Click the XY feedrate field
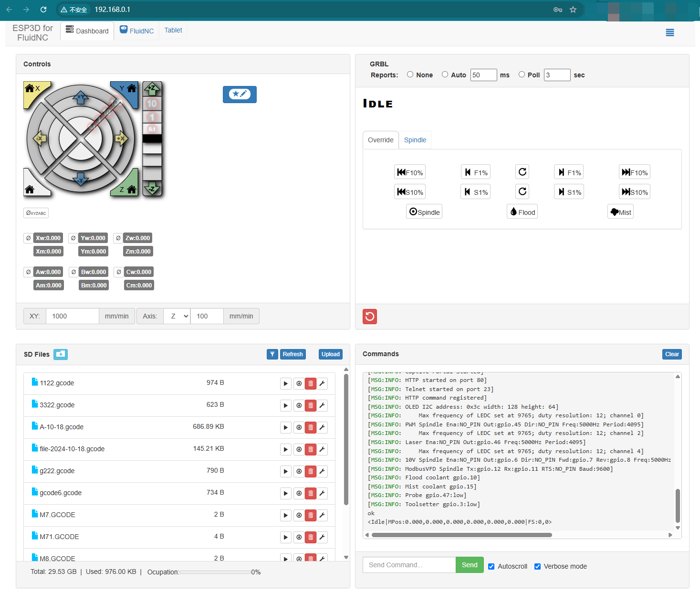 [x=73, y=316]
